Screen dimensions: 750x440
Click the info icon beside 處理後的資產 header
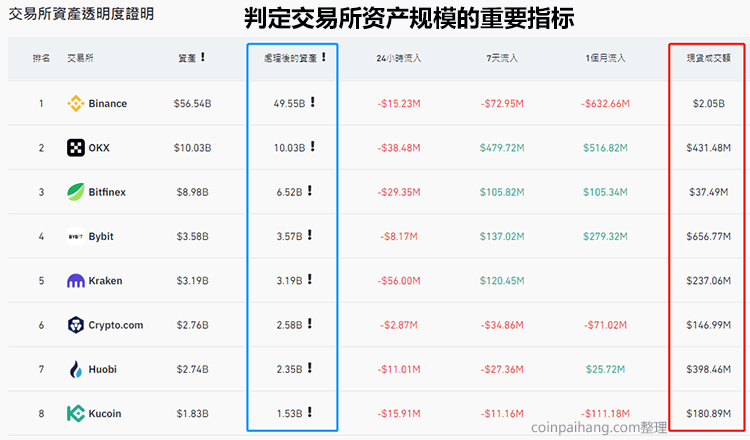(x=324, y=57)
